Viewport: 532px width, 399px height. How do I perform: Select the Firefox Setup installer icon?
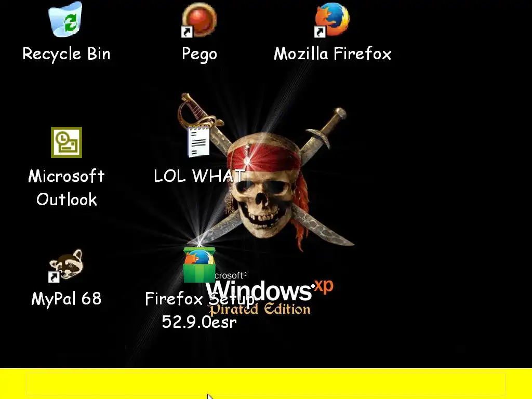199,265
